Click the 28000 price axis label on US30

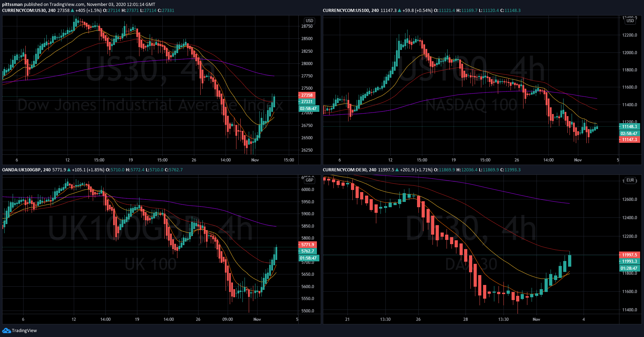(x=307, y=64)
